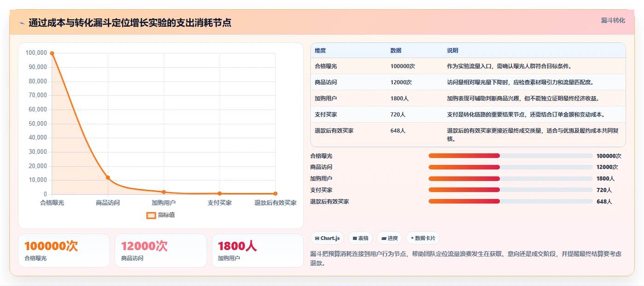Click the 648人 value beside progress bar
This screenshot has height=286, width=644.
[604, 201]
